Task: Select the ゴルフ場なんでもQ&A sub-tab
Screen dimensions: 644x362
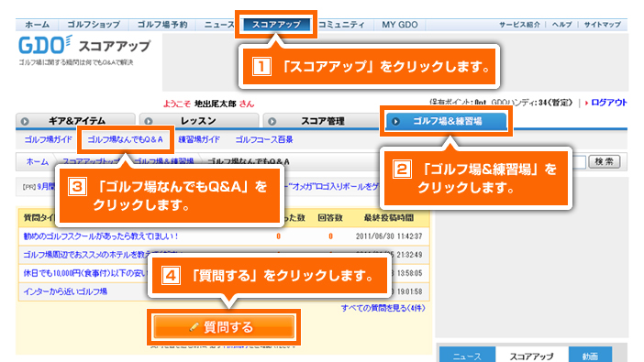Action: point(126,139)
